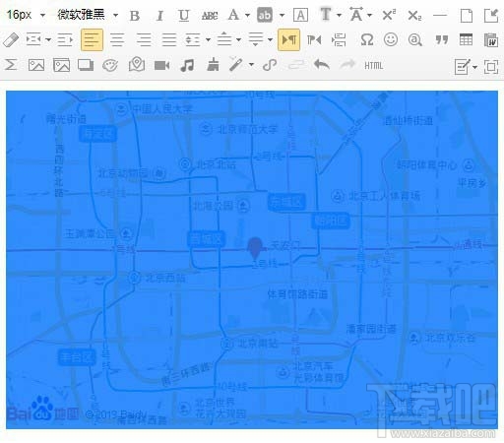This screenshot has width=504, height=443.
Task: Insert music with the note icon
Action: point(187,65)
